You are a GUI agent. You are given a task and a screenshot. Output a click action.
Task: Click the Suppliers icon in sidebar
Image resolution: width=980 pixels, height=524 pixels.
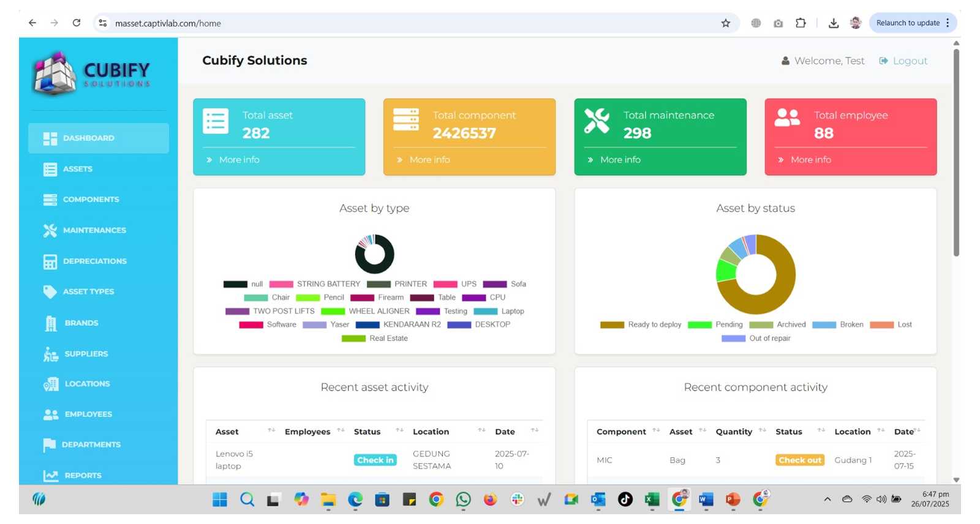tap(51, 354)
